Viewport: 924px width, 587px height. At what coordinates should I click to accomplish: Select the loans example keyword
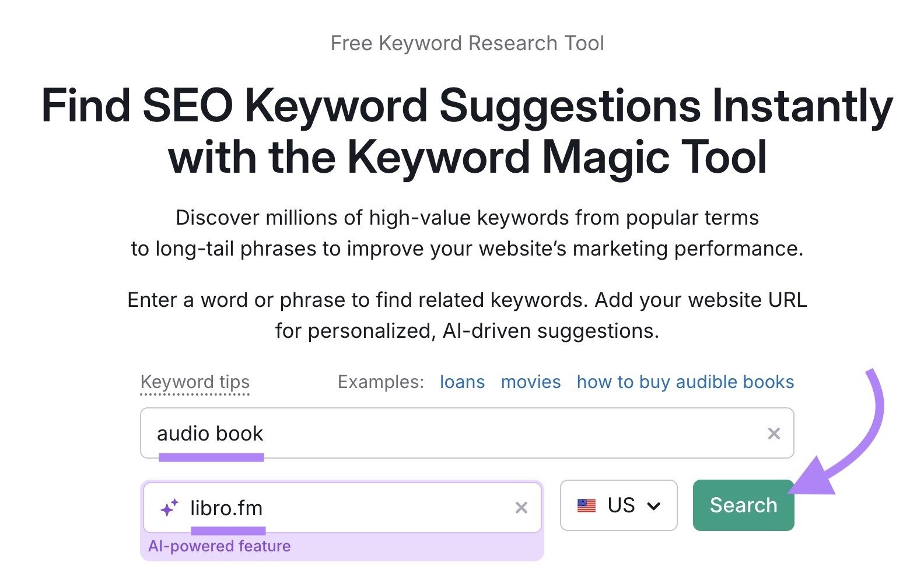point(461,382)
